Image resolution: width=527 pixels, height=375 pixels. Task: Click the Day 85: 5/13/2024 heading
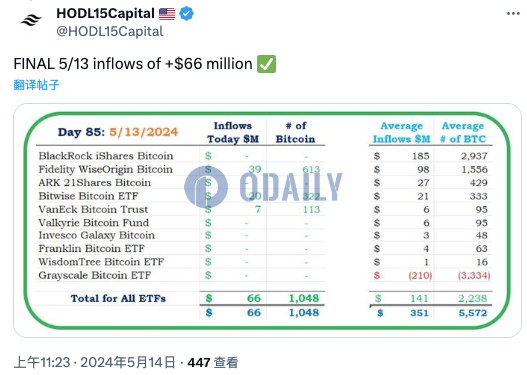click(118, 132)
